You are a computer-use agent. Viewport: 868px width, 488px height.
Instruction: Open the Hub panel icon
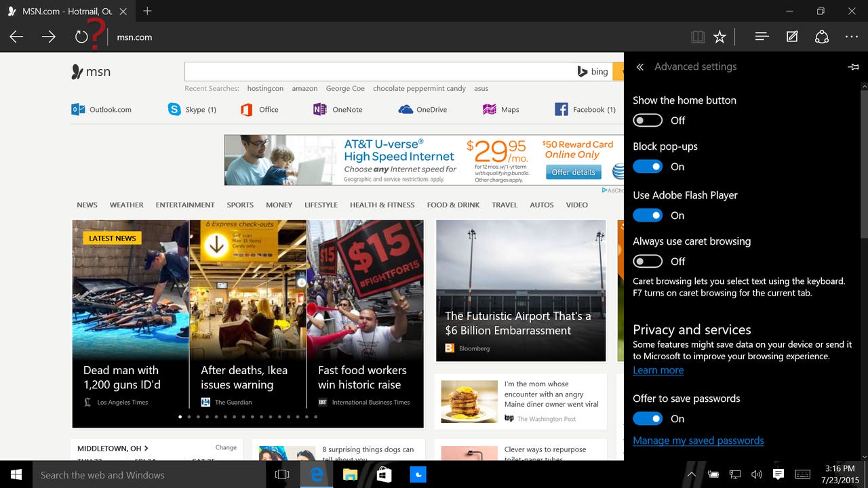pyautogui.click(x=762, y=37)
